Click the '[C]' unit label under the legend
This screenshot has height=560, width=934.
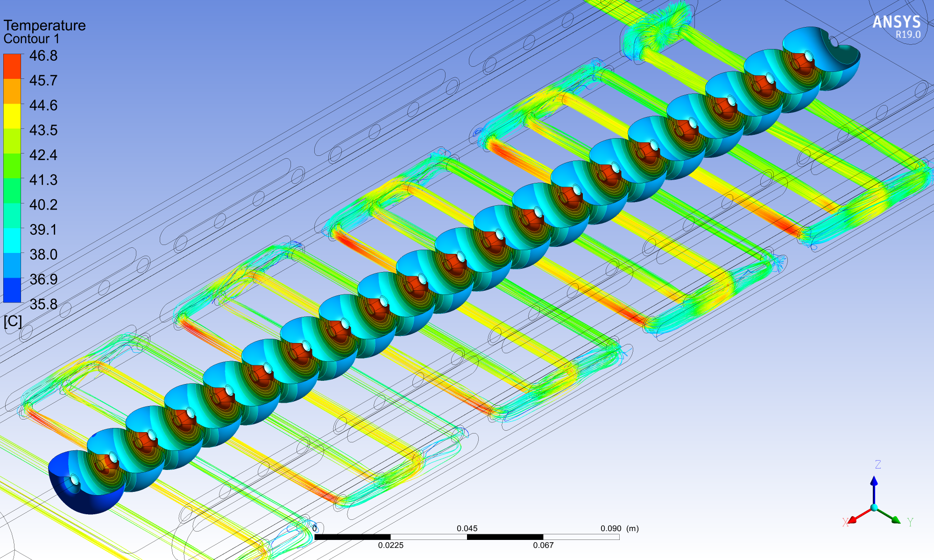click(13, 322)
